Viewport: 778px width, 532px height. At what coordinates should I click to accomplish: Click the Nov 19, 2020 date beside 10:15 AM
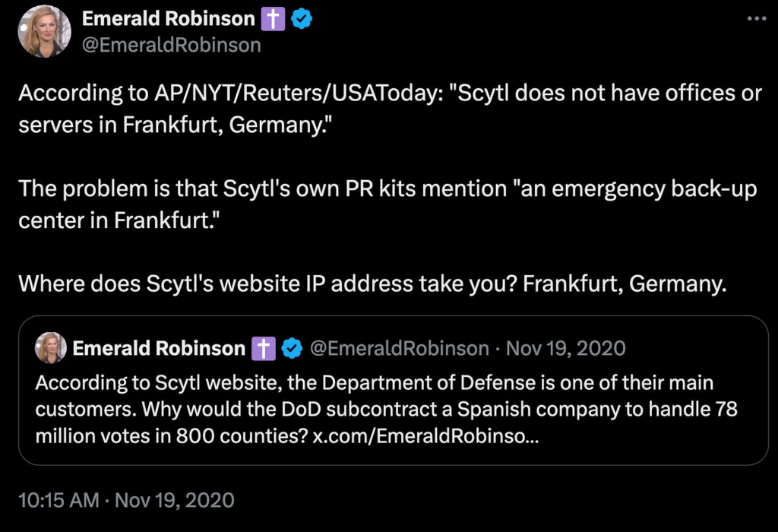(x=174, y=500)
